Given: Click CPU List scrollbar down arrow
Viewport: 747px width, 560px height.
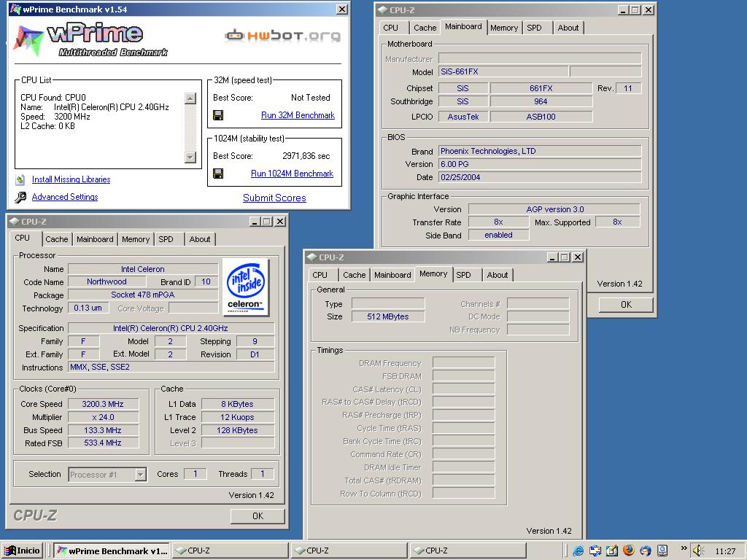Looking at the screenshot, I should (x=190, y=157).
